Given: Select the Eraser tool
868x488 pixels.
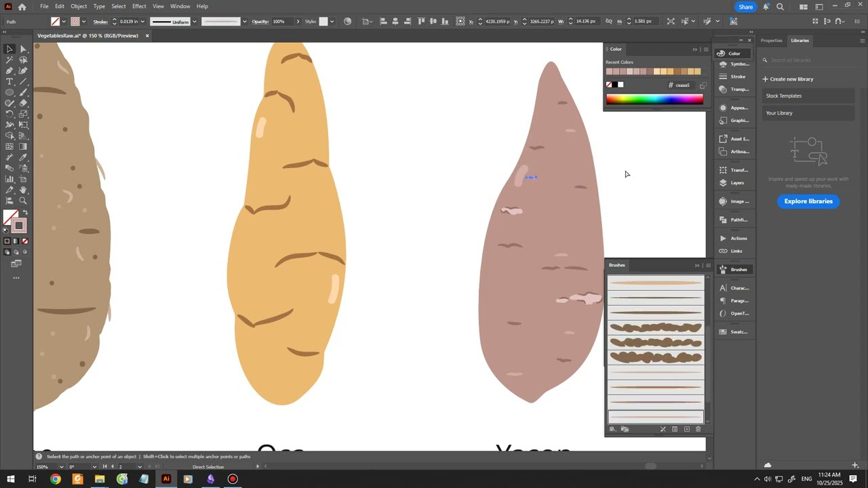Looking at the screenshot, I should pyautogui.click(x=23, y=103).
